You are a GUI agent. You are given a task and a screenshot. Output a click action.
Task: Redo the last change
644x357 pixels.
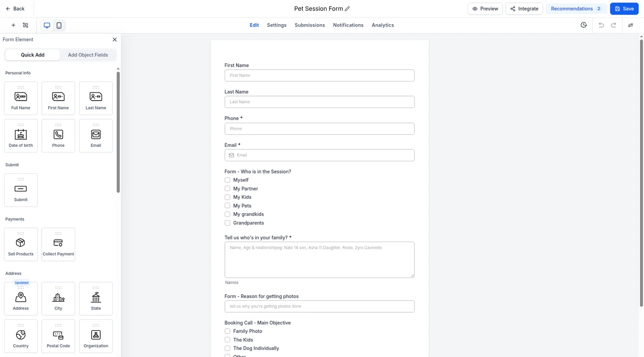point(614,25)
